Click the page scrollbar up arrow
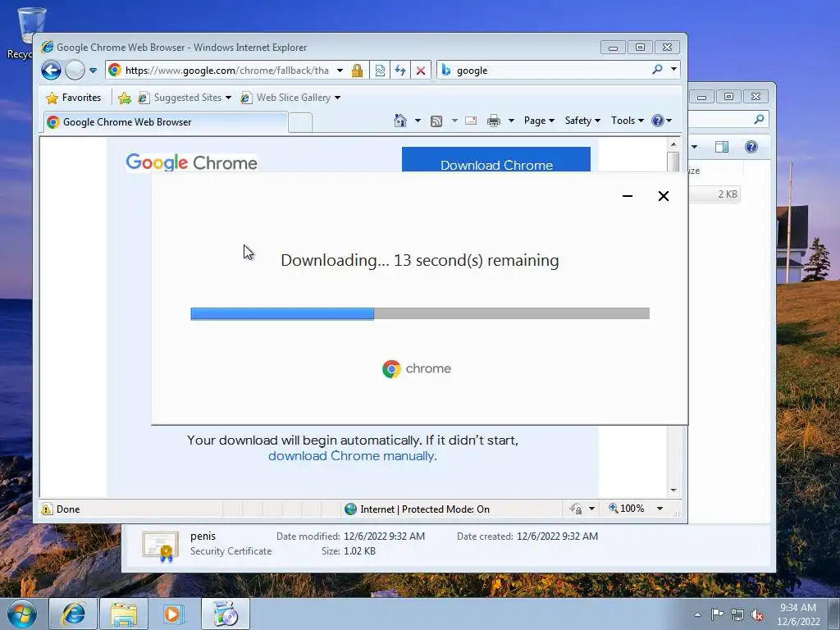This screenshot has width=840, height=630. [x=673, y=144]
